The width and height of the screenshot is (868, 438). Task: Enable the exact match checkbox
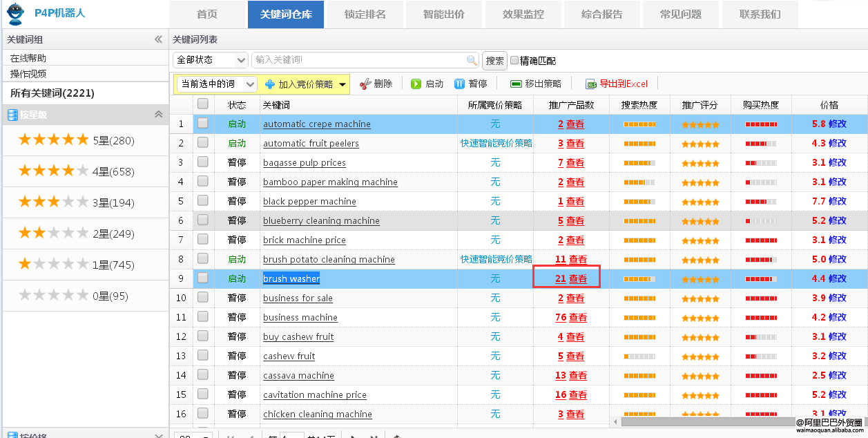tap(514, 61)
